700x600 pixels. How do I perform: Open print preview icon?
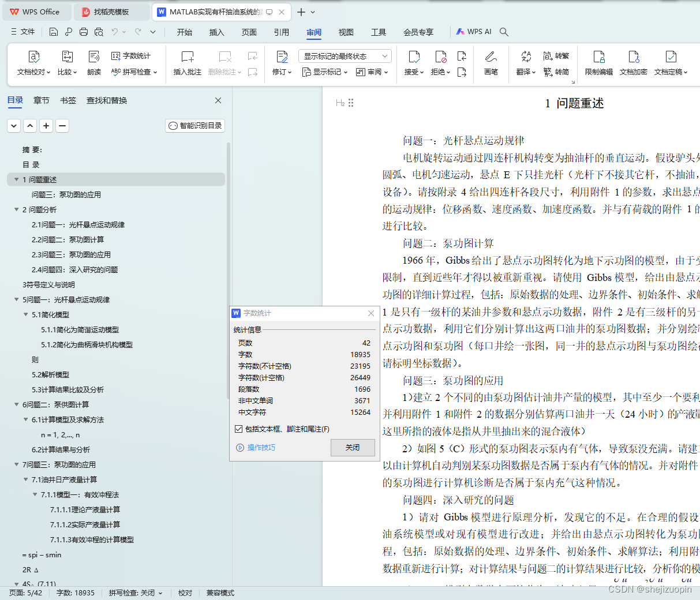click(x=99, y=32)
